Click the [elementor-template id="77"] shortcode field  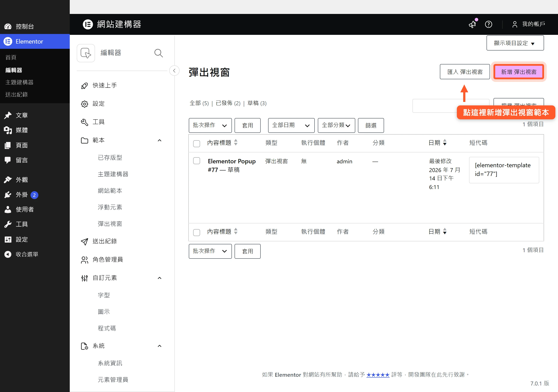[x=504, y=170]
